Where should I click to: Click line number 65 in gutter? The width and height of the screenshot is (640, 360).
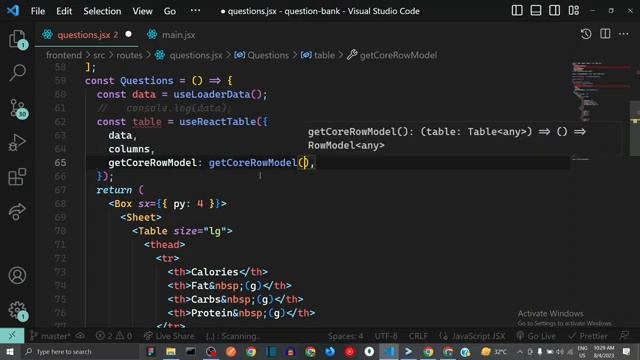pyautogui.click(x=60, y=162)
